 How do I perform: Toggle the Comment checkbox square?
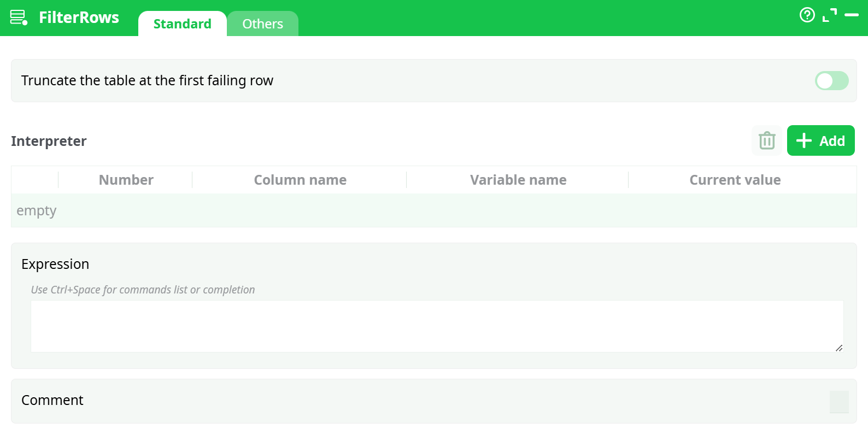(839, 402)
